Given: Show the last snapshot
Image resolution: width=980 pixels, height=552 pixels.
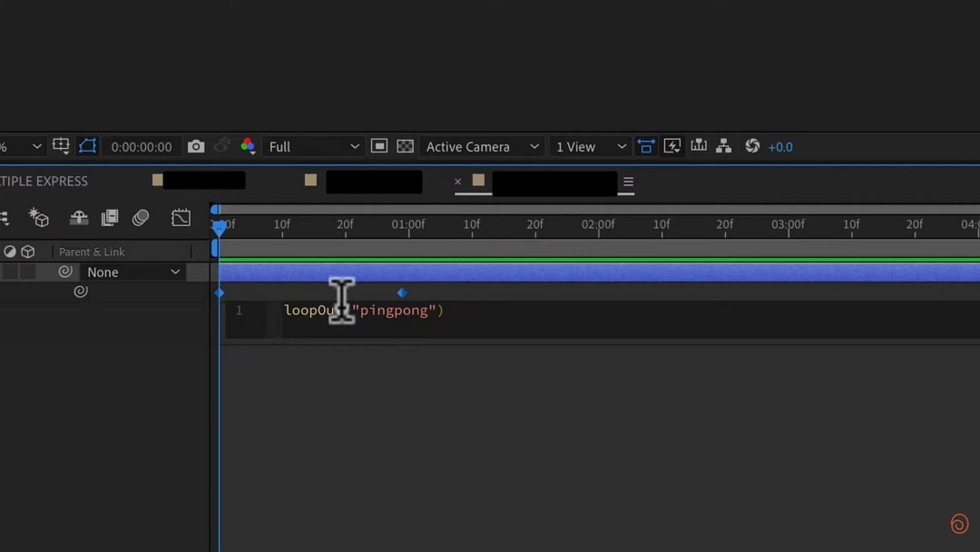Looking at the screenshot, I should 222,146.
